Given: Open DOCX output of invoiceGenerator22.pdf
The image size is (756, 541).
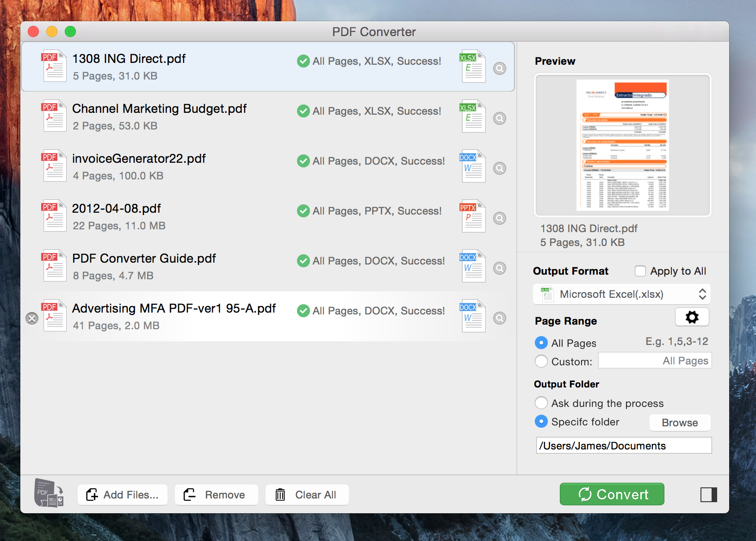Looking at the screenshot, I should pos(472,166).
